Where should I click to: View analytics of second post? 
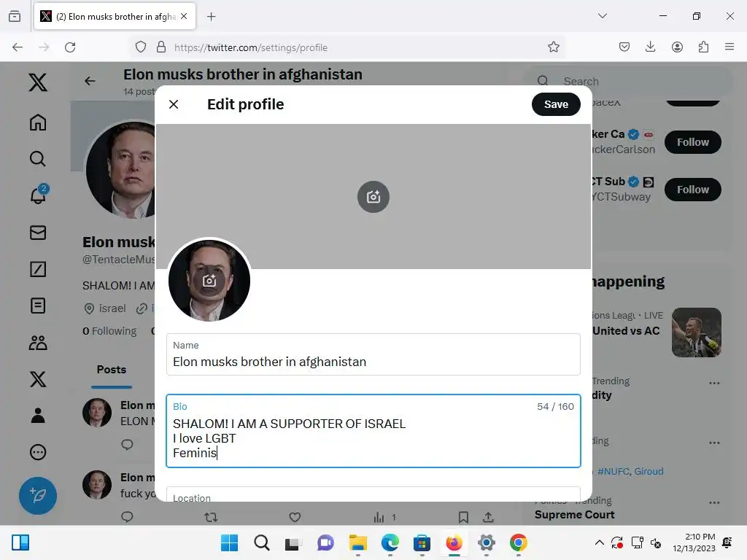pos(384,517)
